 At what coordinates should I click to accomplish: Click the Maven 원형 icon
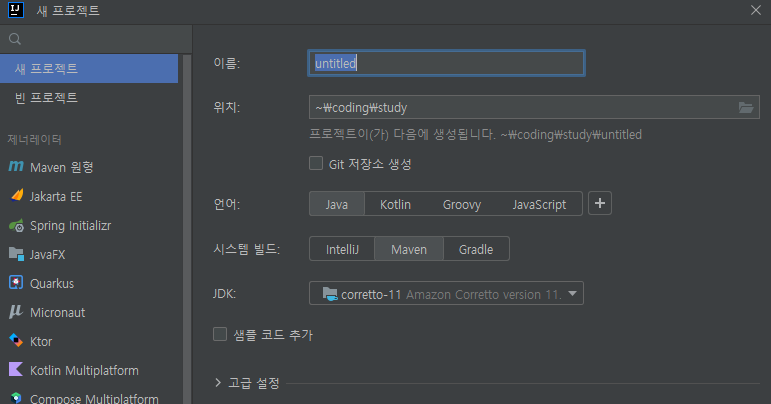coord(16,167)
